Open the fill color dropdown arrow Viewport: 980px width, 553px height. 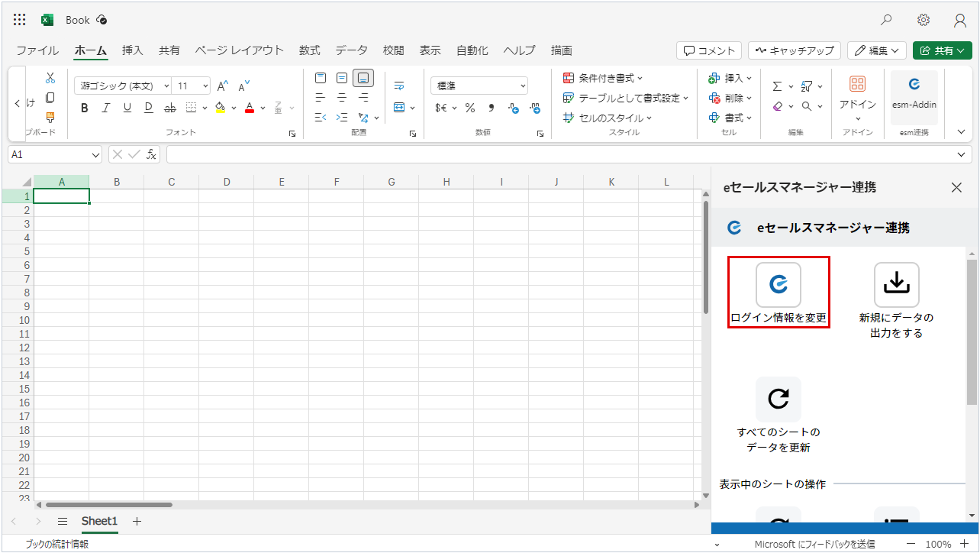(234, 108)
